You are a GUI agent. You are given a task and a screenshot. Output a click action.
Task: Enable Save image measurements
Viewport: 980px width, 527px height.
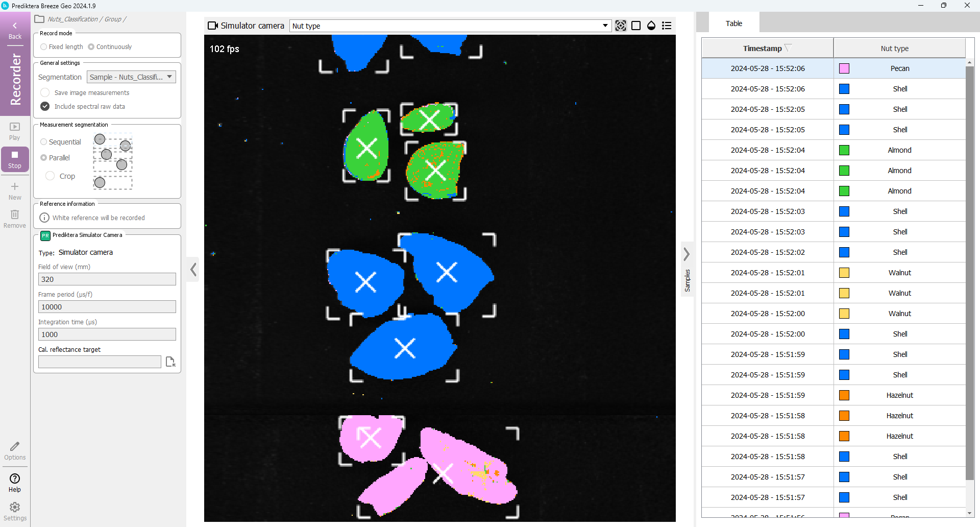[45, 92]
